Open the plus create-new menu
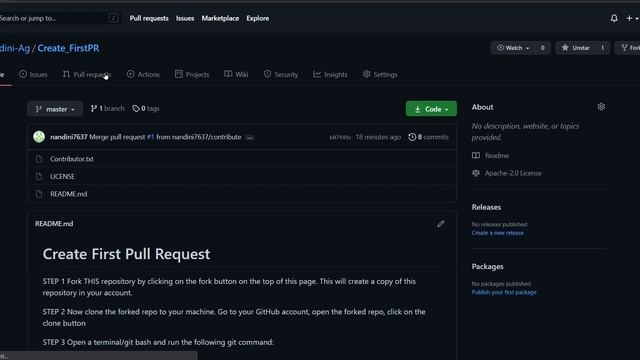 coord(632,18)
